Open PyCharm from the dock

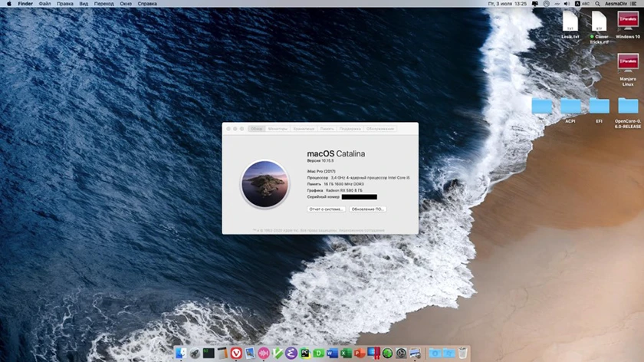pos(305,353)
